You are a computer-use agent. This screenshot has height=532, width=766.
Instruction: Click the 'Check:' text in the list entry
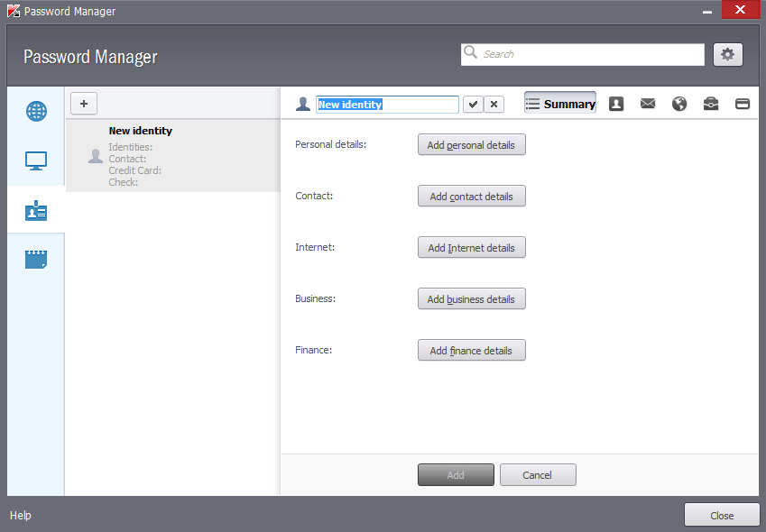123,182
